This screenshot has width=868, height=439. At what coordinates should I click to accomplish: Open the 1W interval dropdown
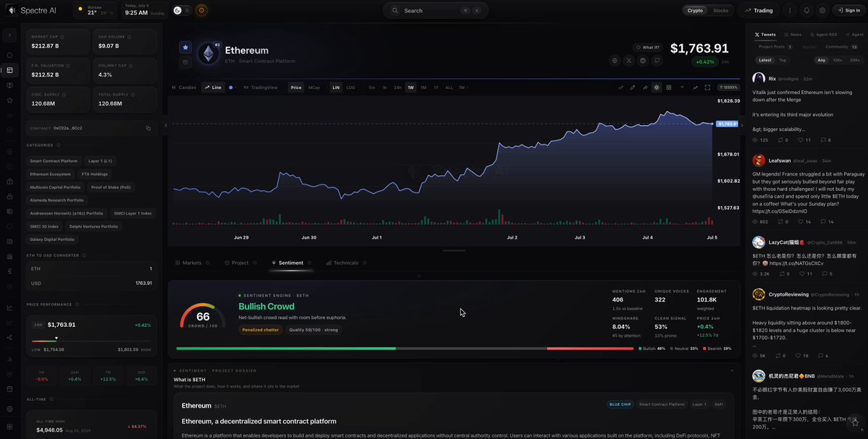click(x=463, y=88)
